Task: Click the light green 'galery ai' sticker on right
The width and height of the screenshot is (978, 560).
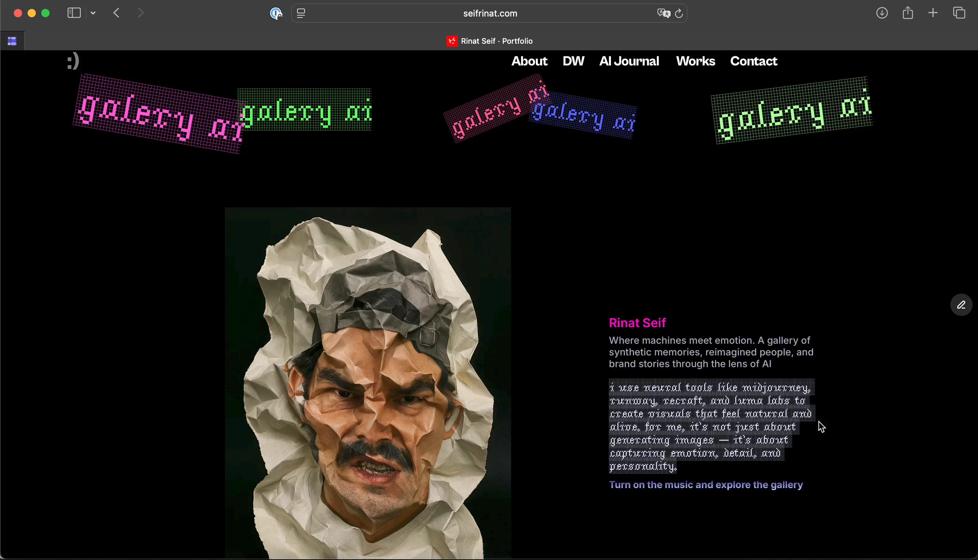Action: tap(793, 111)
